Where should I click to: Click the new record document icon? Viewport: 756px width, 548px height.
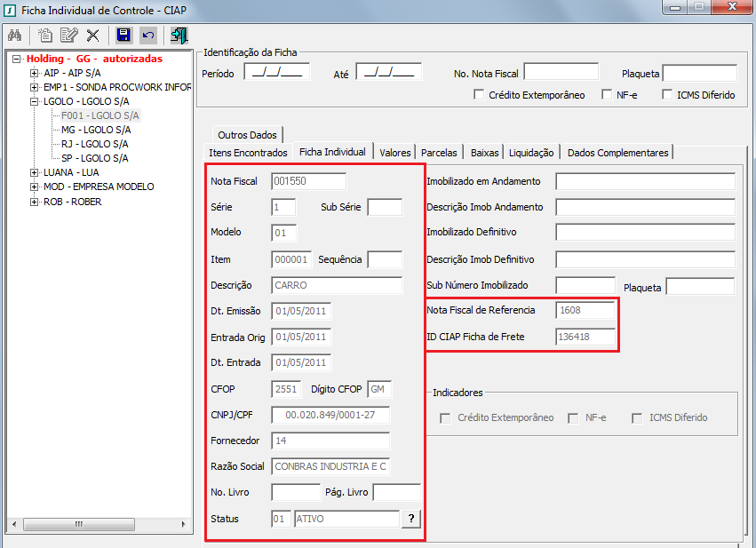44,36
